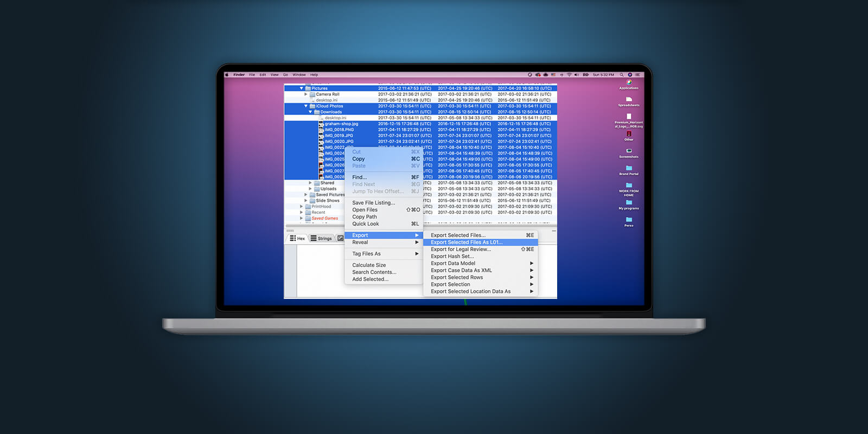Image resolution: width=868 pixels, height=434 pixels.
Task: Select the Pictures folder icon in tree
Action: click(308, 88)
